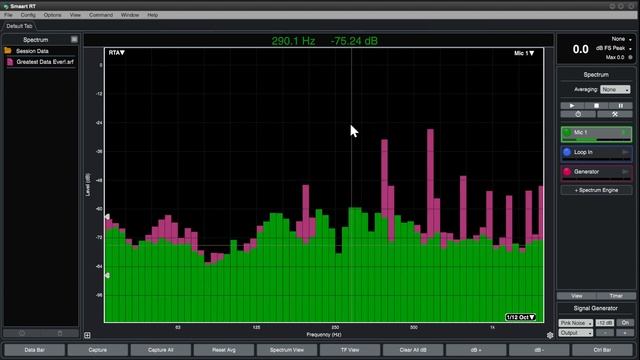Add a new + Spectrum Engine
Viewport: 640px width, 360px height.
pos(596,190)
